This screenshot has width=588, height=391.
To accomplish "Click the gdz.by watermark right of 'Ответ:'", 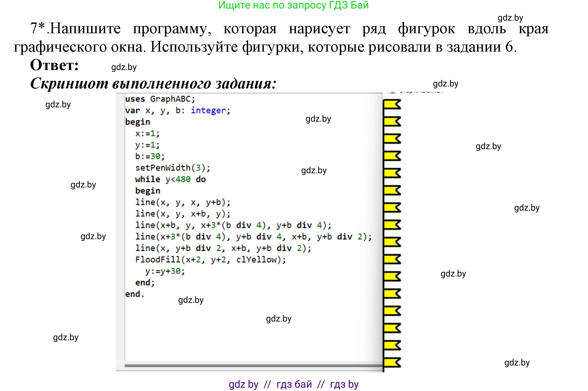I will 124,67.
